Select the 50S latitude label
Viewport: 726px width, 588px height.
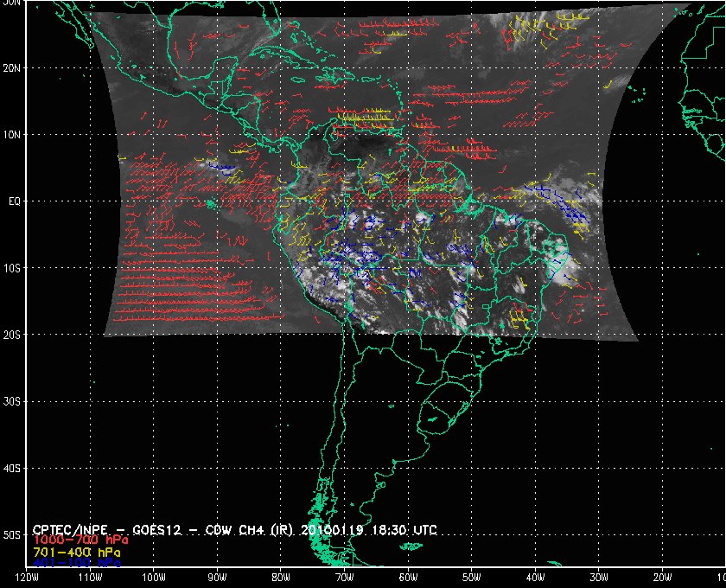point(12,535)
